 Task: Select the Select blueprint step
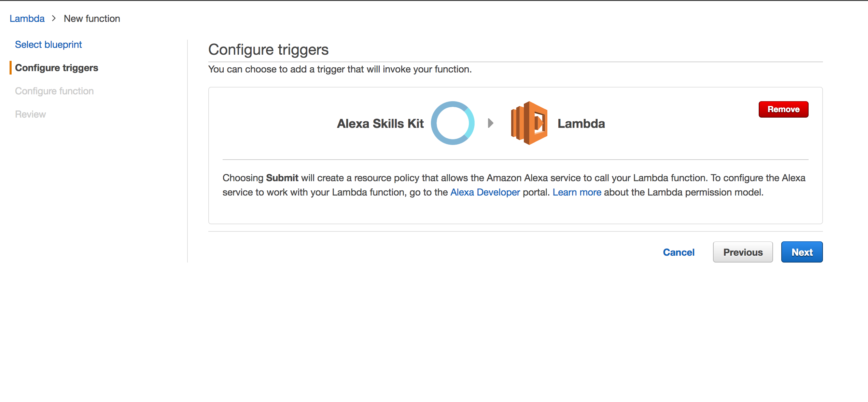49,44
